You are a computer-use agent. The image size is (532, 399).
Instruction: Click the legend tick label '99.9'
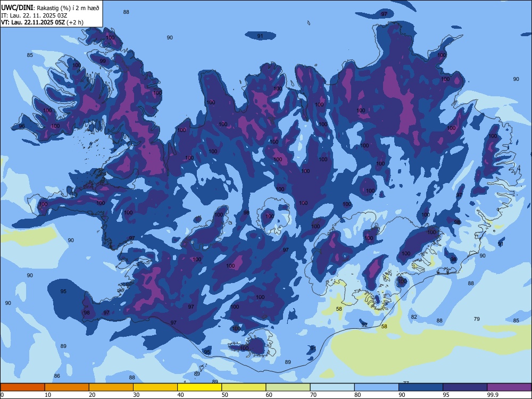coord(492,395)
